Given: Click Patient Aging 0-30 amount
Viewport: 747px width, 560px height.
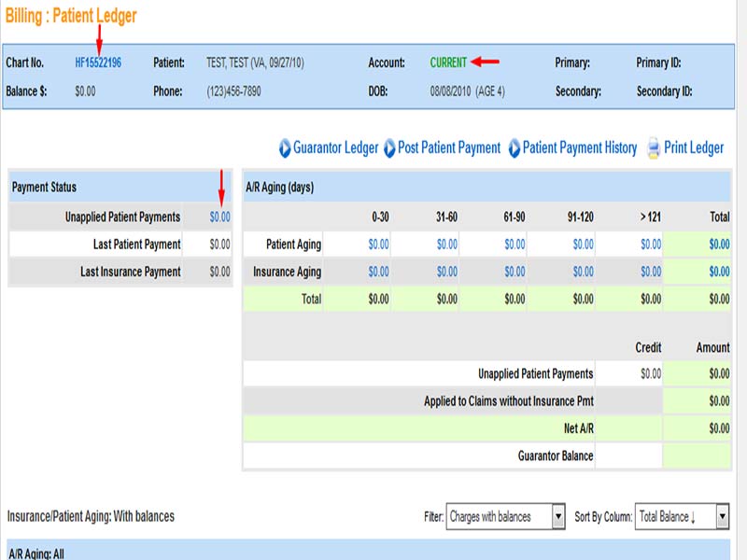Looking at the screenshot, I should [x=378, y=245].
